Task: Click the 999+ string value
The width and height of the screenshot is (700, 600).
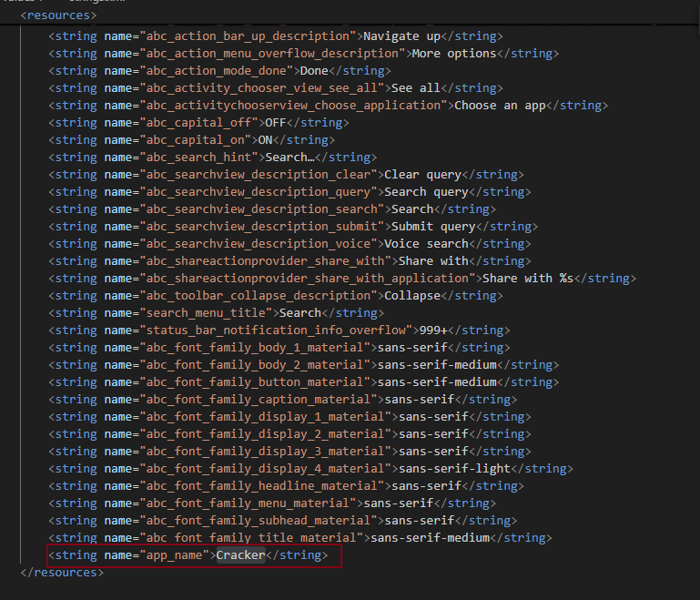Action: (432, 331)
